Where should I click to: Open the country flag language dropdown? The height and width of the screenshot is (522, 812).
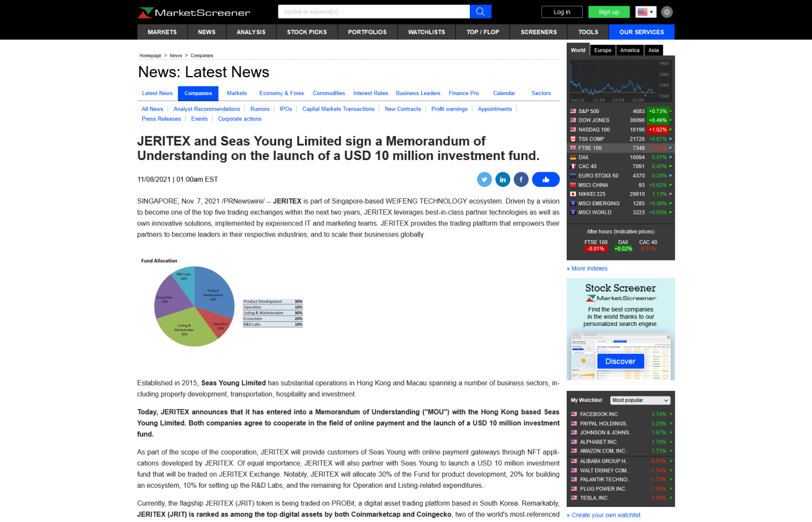pyautogui.click(x=646, y=12)
